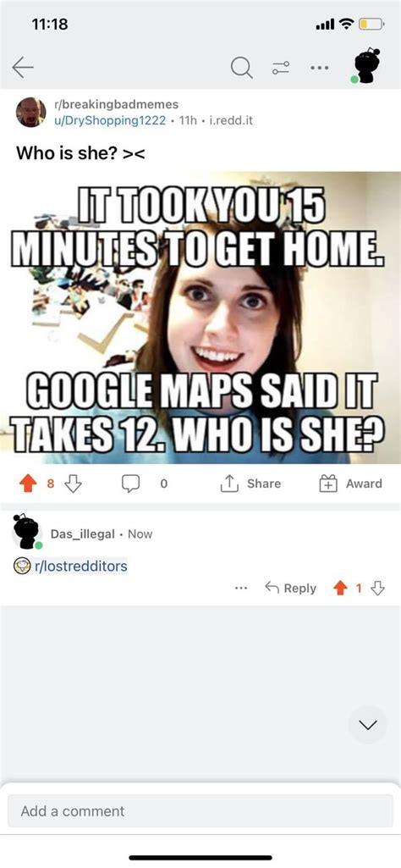Image resolution: width=401 pixels, height=868 pixels.
Task: Open the Overly Attached Girlfriend meme image
Action: coord(200,318)
